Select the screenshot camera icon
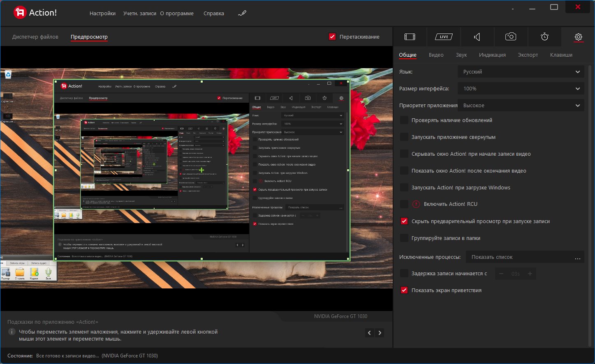595x364 pixels. [x=511, y=37]
